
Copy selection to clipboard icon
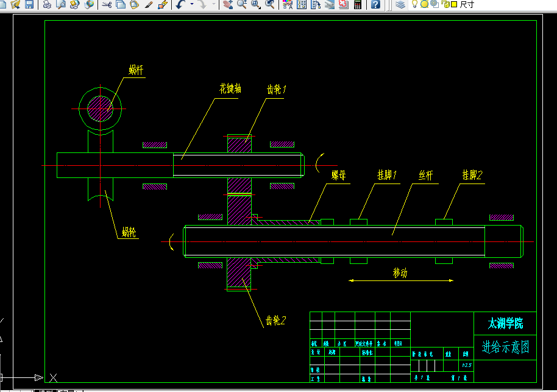[121, 4]
